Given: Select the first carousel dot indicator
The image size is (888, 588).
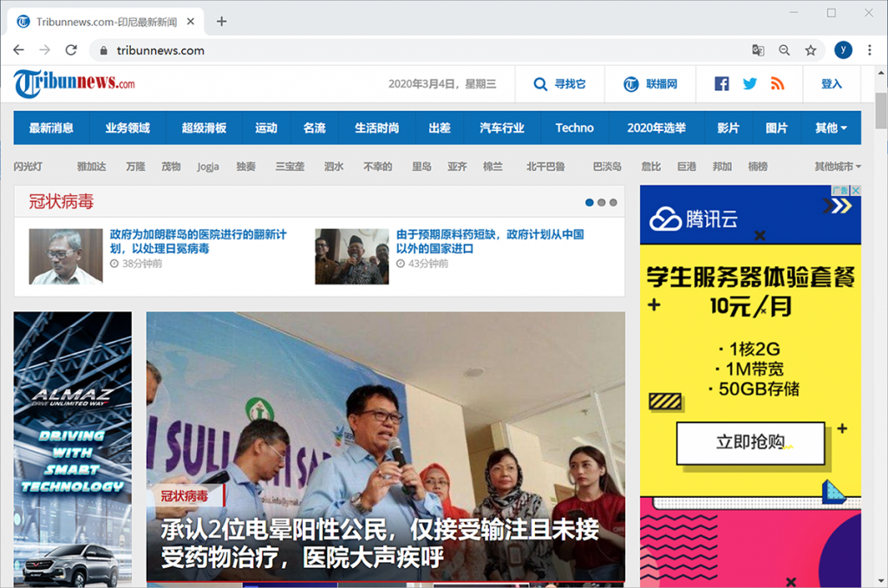Looking at the screenshot, I should (590, 203).
